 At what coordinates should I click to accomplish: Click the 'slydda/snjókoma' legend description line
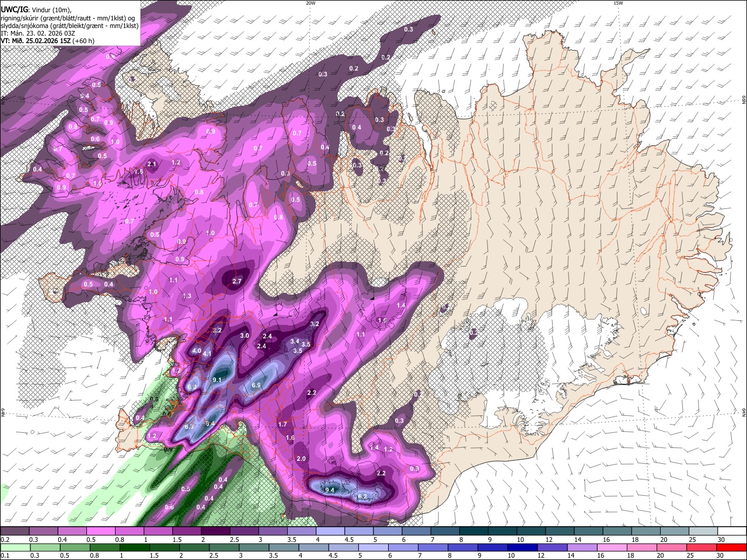(69, 26)
